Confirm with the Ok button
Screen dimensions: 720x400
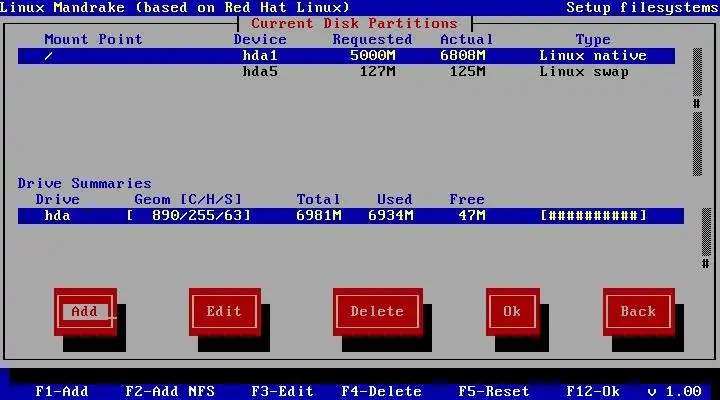[512, 312]
